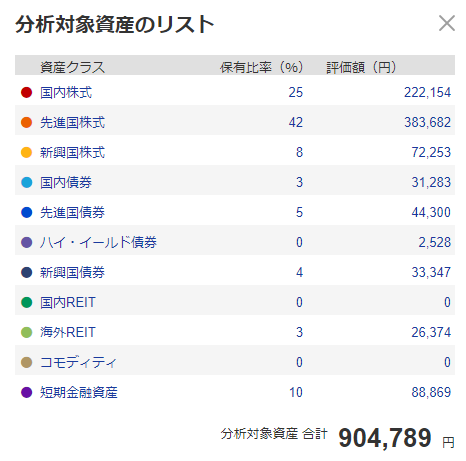The image size is (466, 461).
Task: Click the tan dot beside コモディティ
Action: (x=26, y=362)
